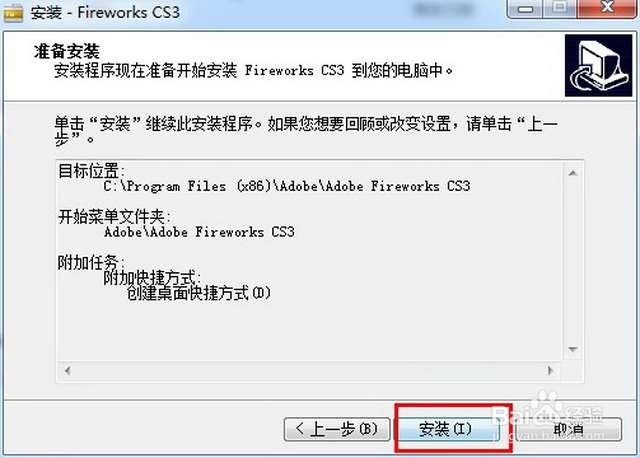Screen dimensions: 640x458
Task: Go back with the 上一步(B) button
Action: tap(337, 429)
